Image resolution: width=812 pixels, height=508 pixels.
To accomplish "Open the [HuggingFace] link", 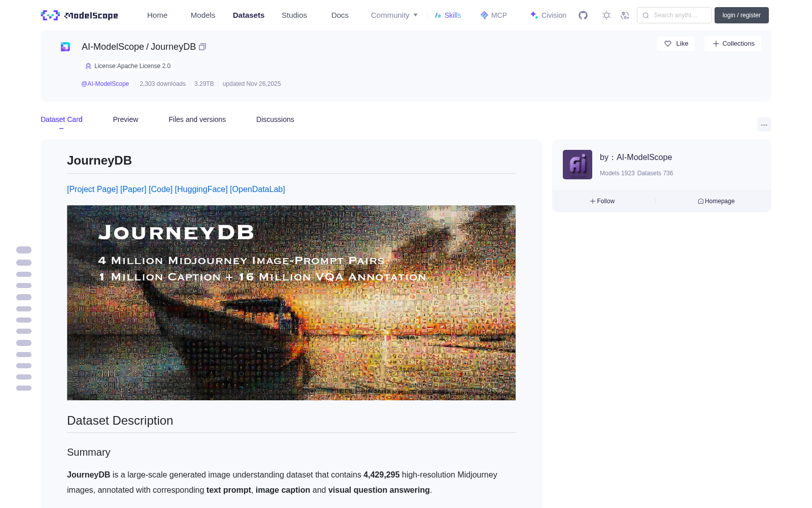I will tap(201, 189).
